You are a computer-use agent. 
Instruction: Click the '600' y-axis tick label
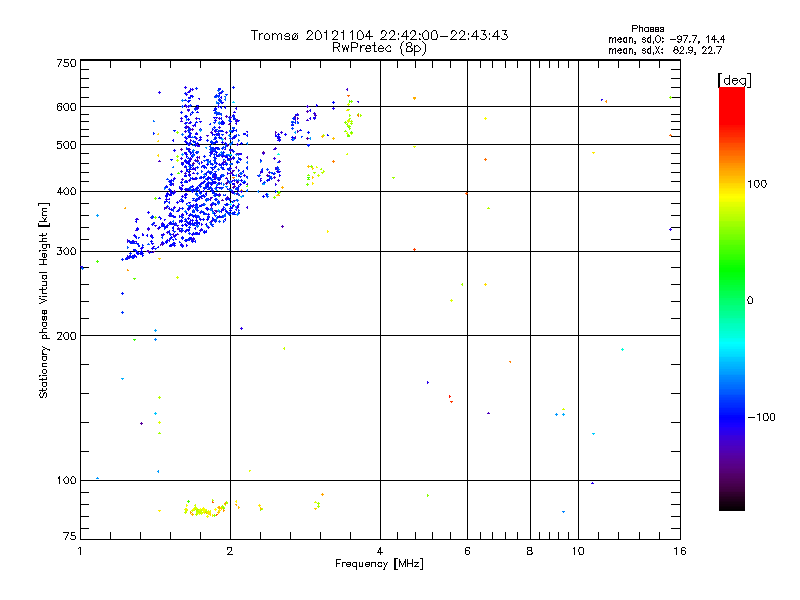66,107
